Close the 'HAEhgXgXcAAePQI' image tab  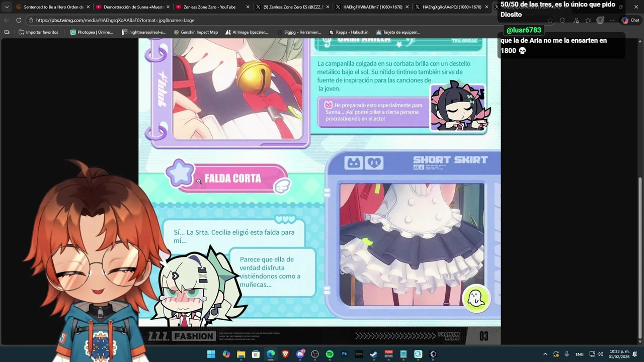487,7
